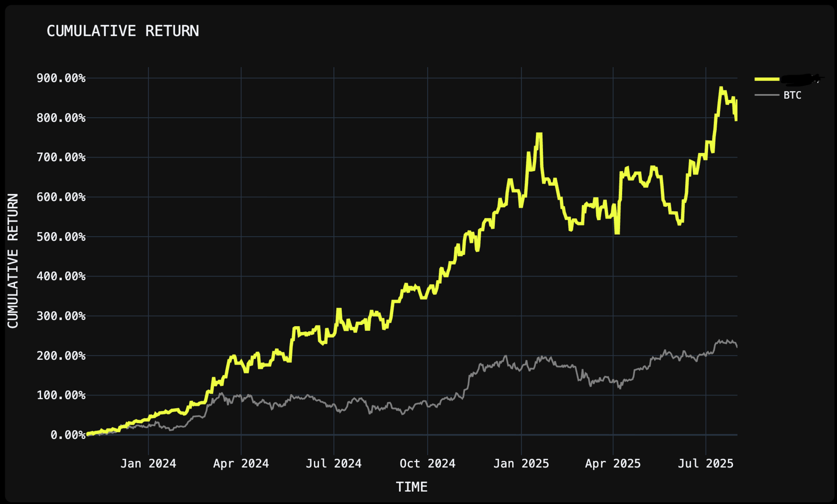Click the 200.00% y-axis tick label
Image resolution: width=837 pixels, height=504 pixels.
pyautogui.click(x=61, y=355)
